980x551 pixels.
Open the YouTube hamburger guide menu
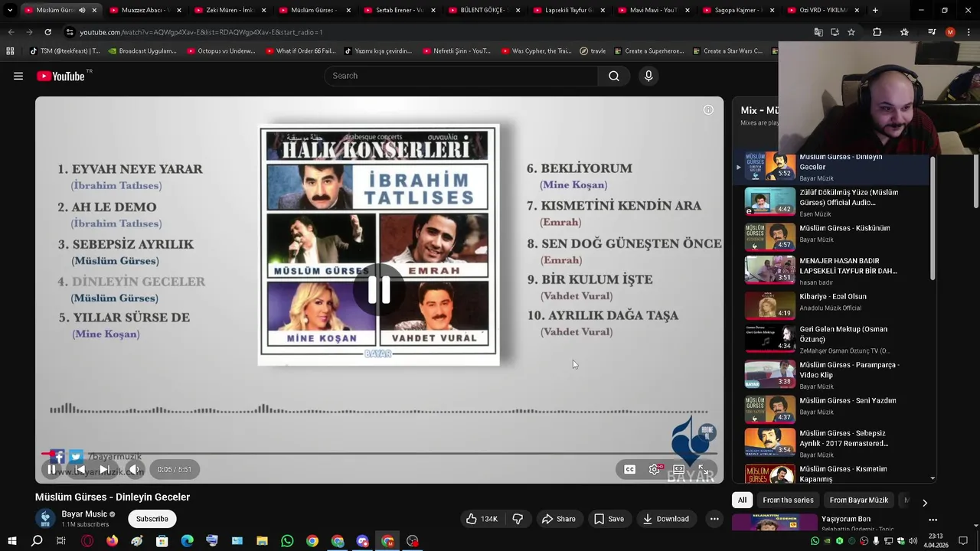point(18,76)
